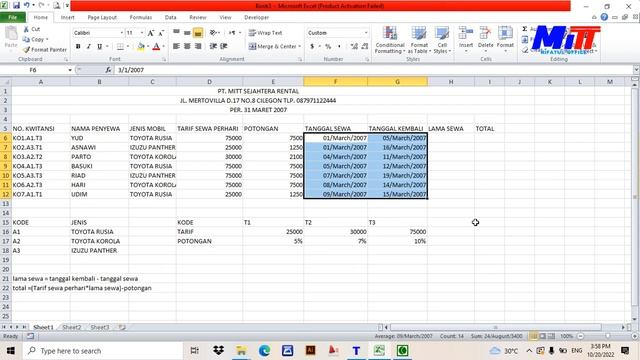Click the insert function fx icon
Image resolution: width=640 pixels, height=360 pixels.
[x=108, y=70]
